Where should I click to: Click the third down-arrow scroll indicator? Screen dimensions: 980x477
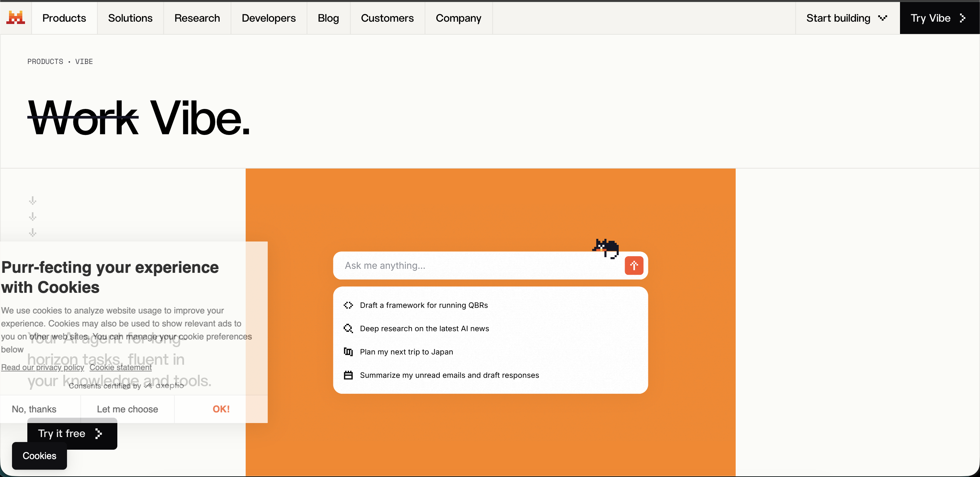tap(33, 233)
